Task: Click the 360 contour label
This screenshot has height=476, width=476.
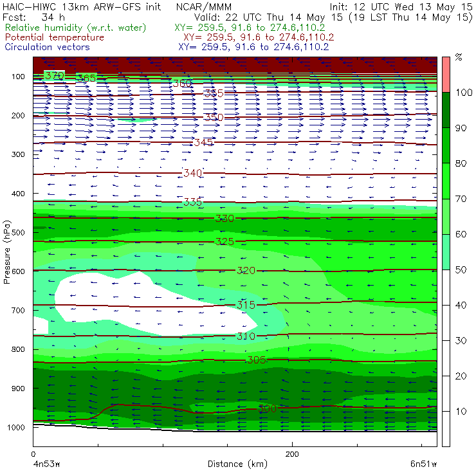Action: [182, 83]
